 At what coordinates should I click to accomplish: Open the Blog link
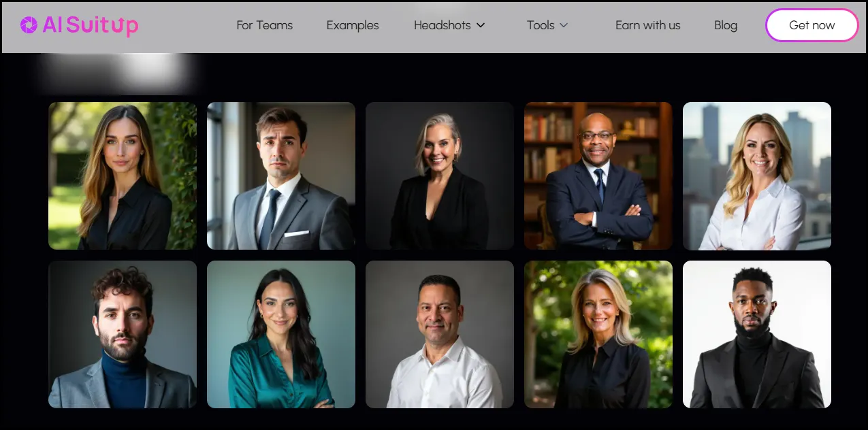(726, 25)
